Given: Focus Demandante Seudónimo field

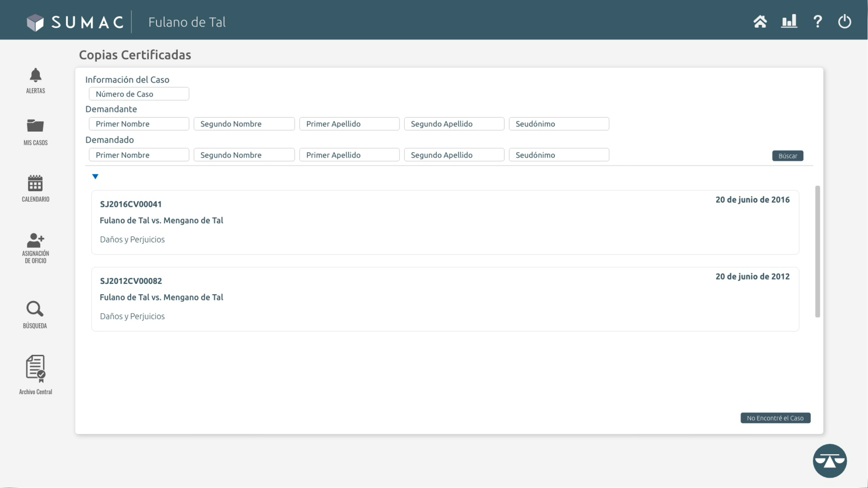Looking at the screenshot, I should click(x=559, y=124).
